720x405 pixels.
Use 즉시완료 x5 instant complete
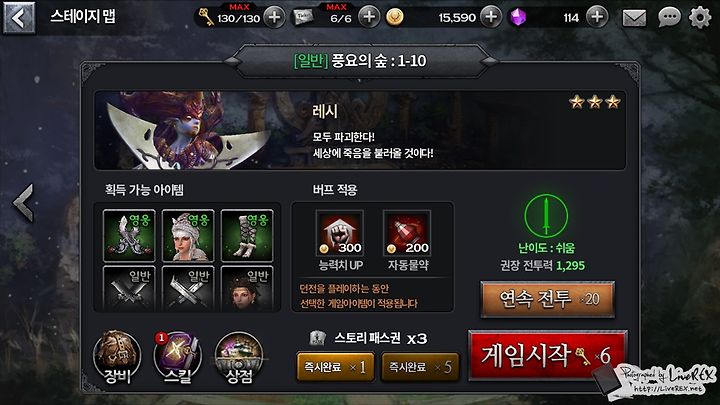[420, 367]
